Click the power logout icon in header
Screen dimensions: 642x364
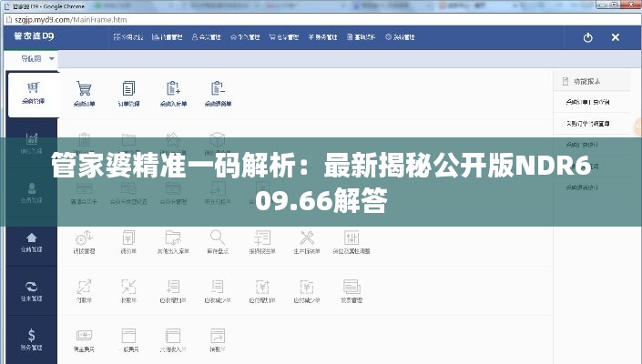tap(588, 37)
